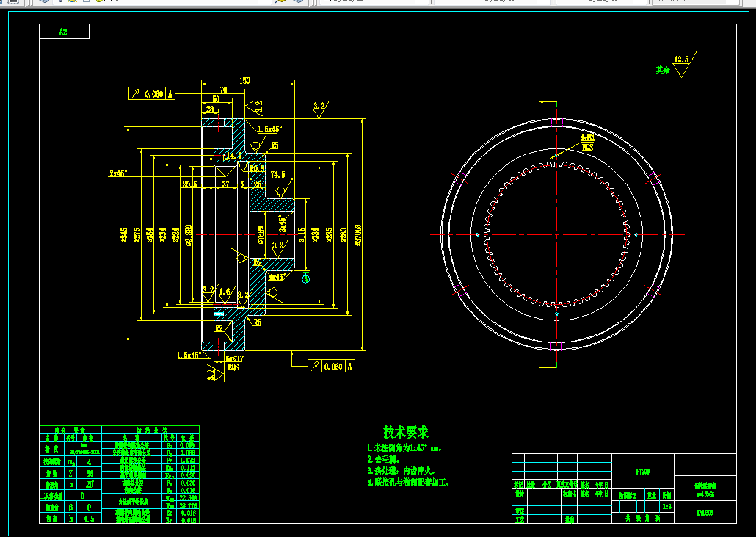Screen dimensions: 756x537
Task: Click the cyan datum A circle marker
Action: coord(305,278)
